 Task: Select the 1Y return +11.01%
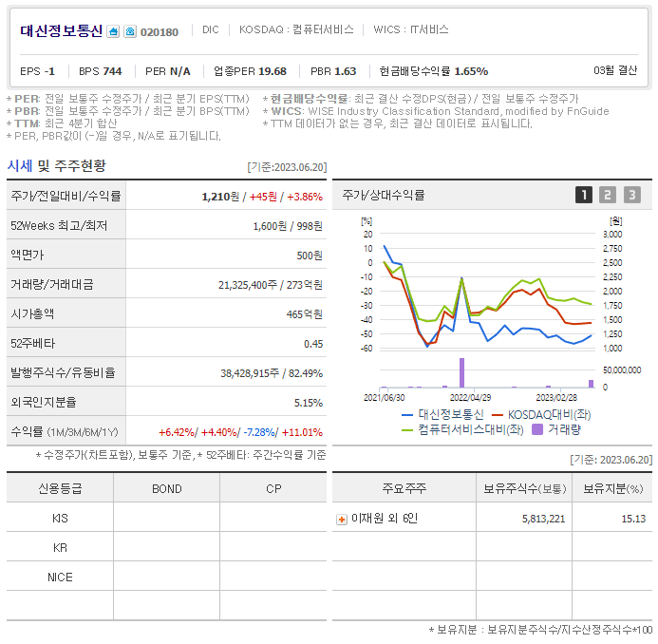tap(302, 432)
